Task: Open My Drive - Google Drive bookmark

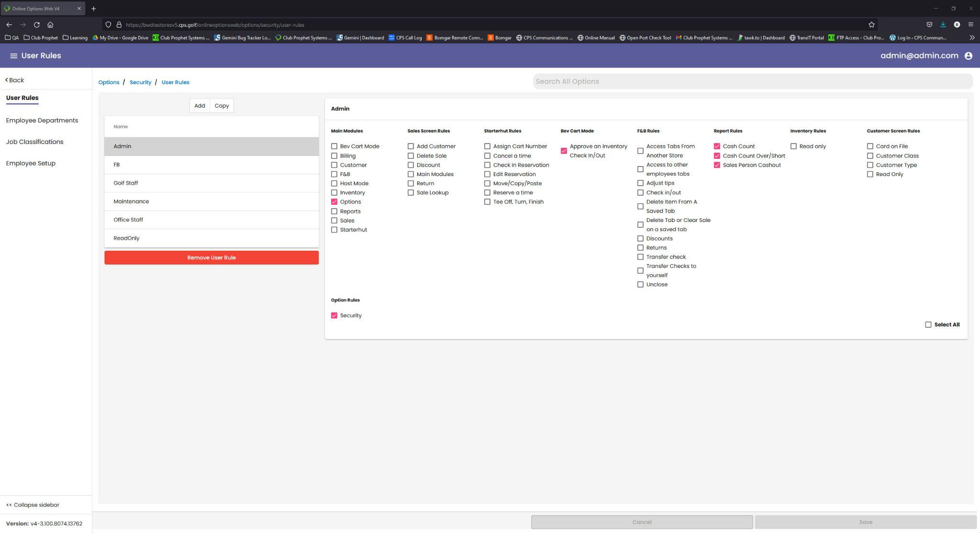Action: [x=121, y=38]
